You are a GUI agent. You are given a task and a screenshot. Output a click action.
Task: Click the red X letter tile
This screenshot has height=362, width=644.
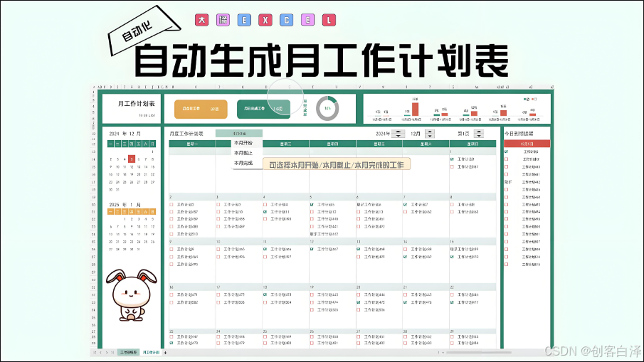[265, 20]
